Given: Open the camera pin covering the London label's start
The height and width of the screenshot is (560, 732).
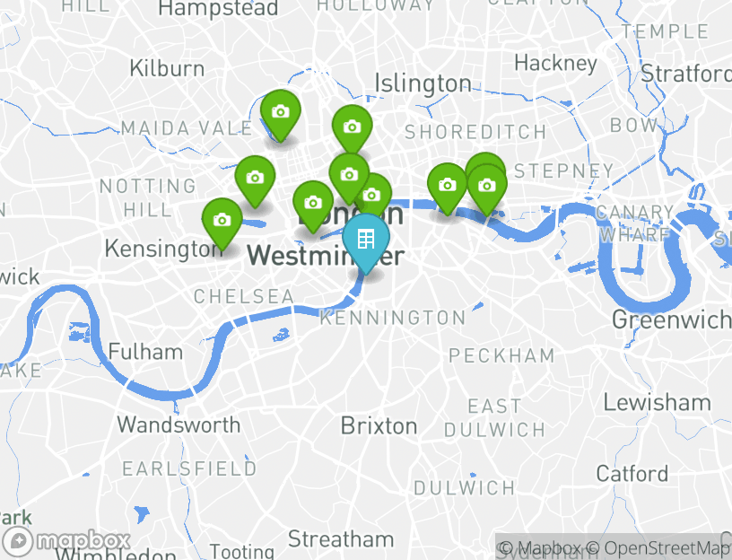Looking at the screenshot, I should (x=313, y=206).
